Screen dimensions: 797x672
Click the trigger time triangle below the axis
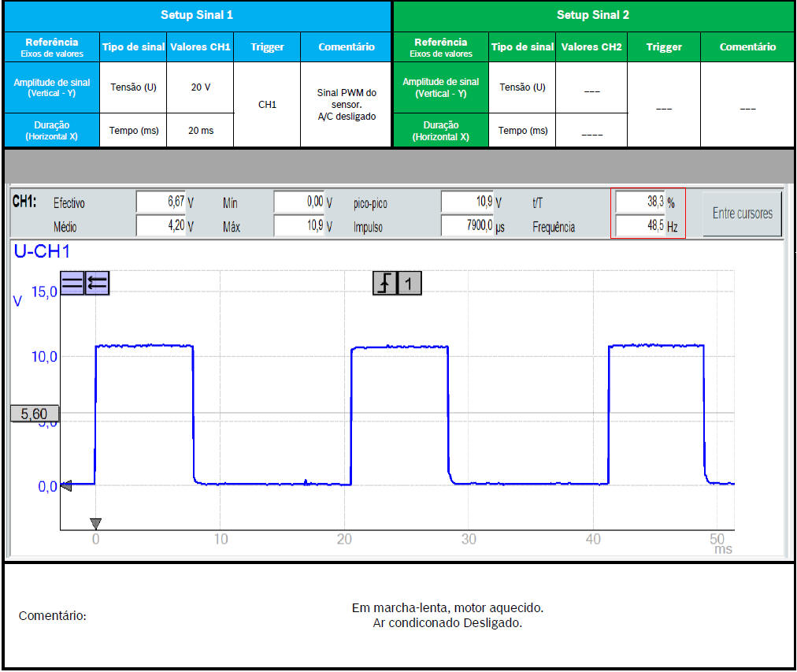click(95, 523)
